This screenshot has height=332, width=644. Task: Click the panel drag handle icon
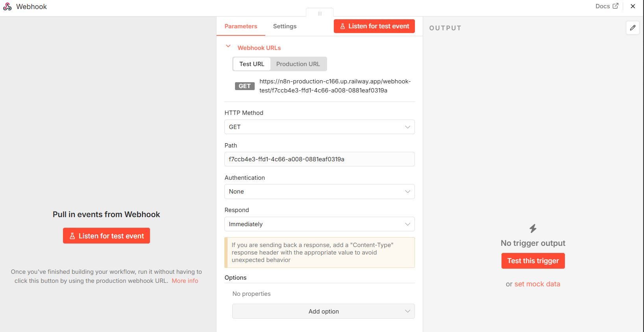[x=320, y=13]
